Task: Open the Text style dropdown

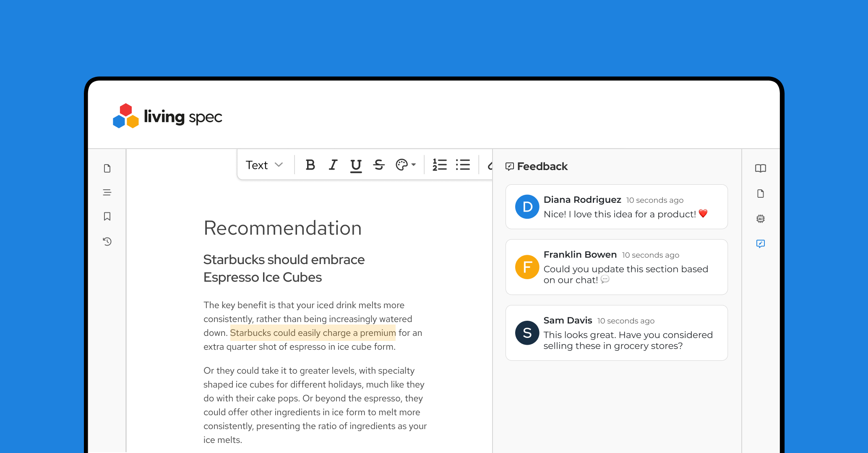Action: click(x=264, y=165)
